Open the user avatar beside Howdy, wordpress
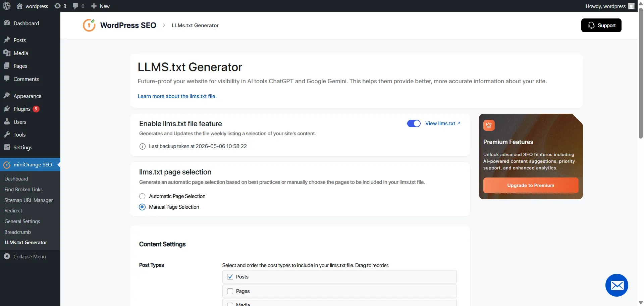 coord(631,6)
